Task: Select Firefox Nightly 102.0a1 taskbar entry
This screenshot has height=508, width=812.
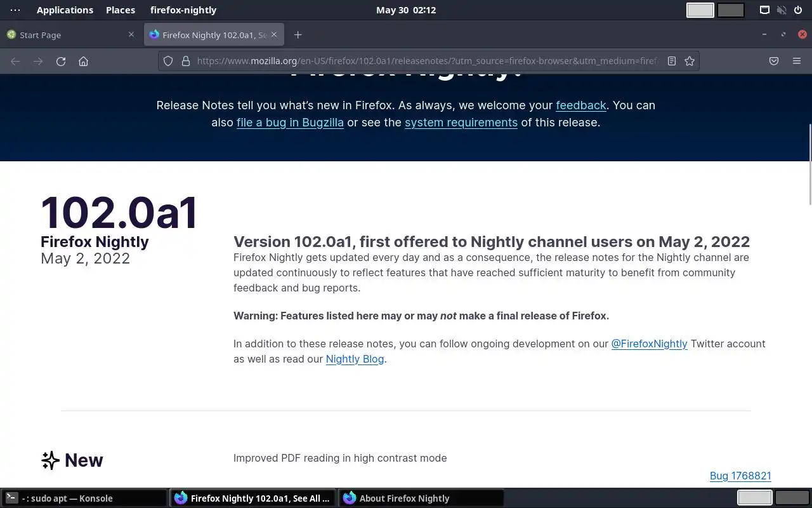Action: tap(253, 498)
